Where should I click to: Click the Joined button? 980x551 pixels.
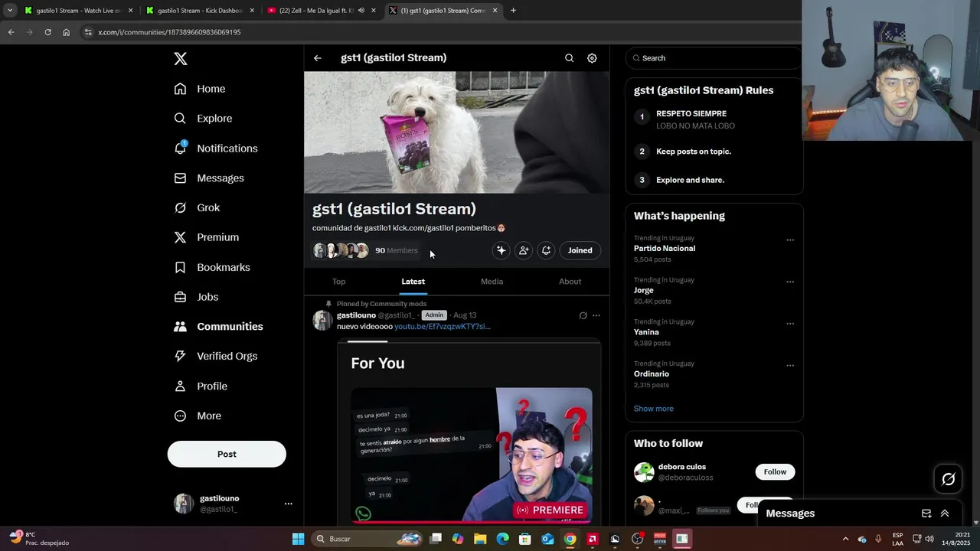(580, 250)
